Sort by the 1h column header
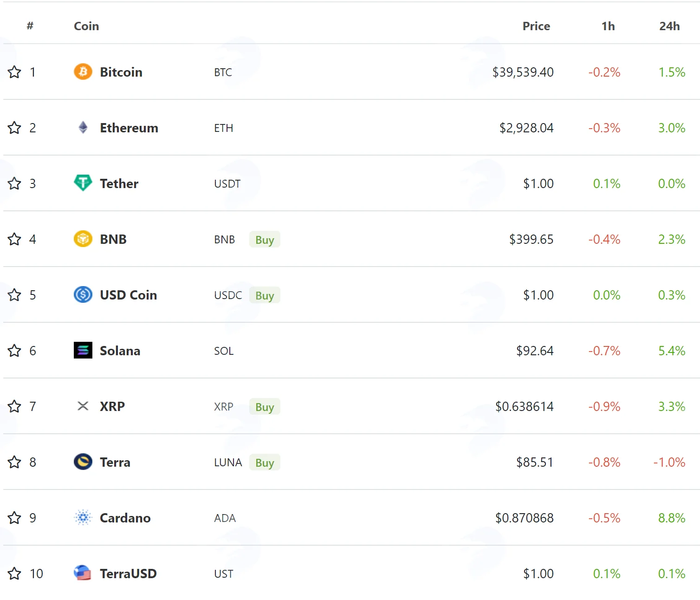 (x=608, y=26)
